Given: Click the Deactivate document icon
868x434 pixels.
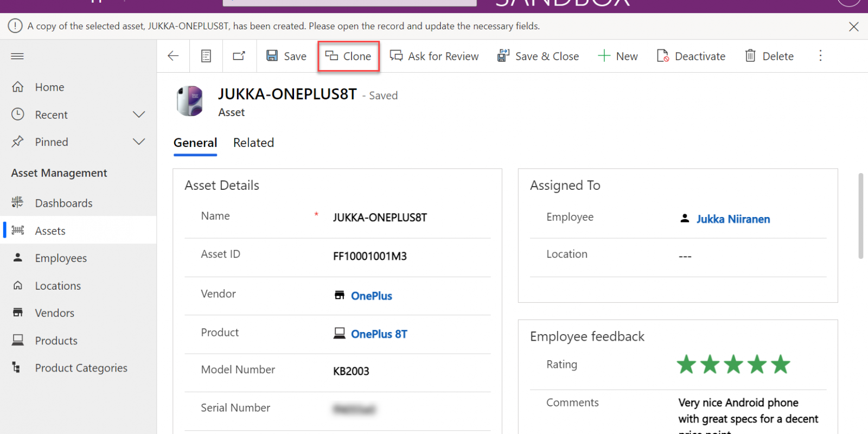Looking at the screenshot, I should pyautogui.click(x=662, y=55).
